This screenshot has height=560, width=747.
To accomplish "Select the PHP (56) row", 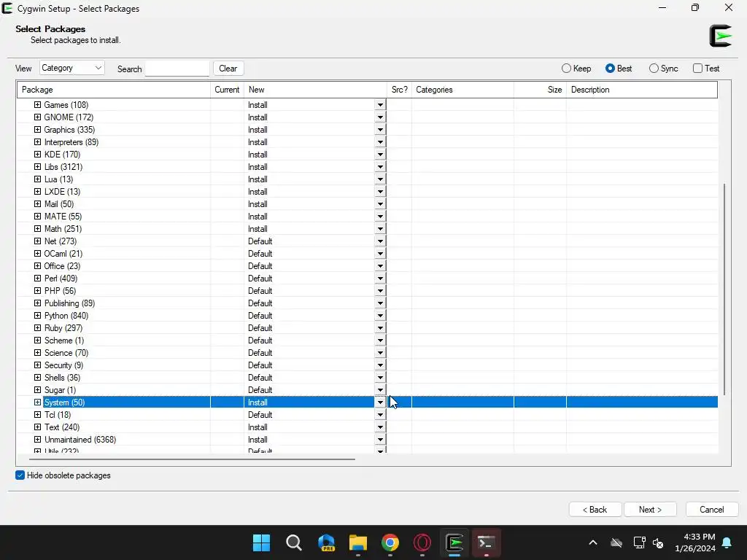I will click(x=368, y=291).
